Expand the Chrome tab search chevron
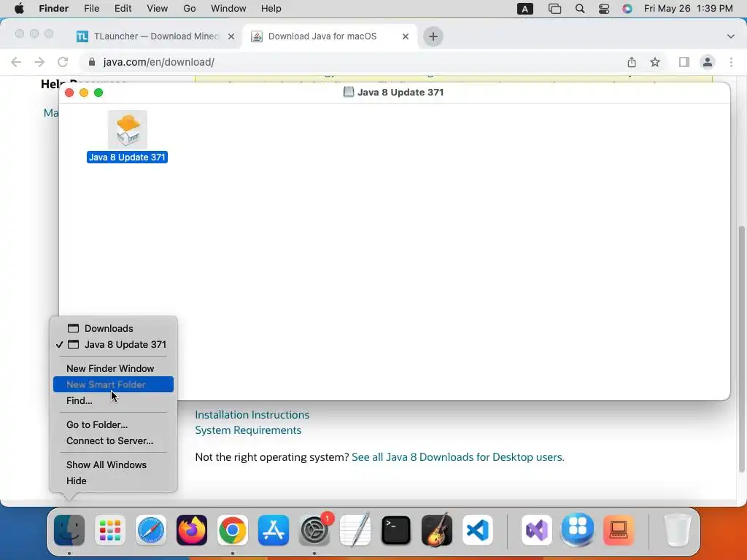 click(x=731, y=36)
